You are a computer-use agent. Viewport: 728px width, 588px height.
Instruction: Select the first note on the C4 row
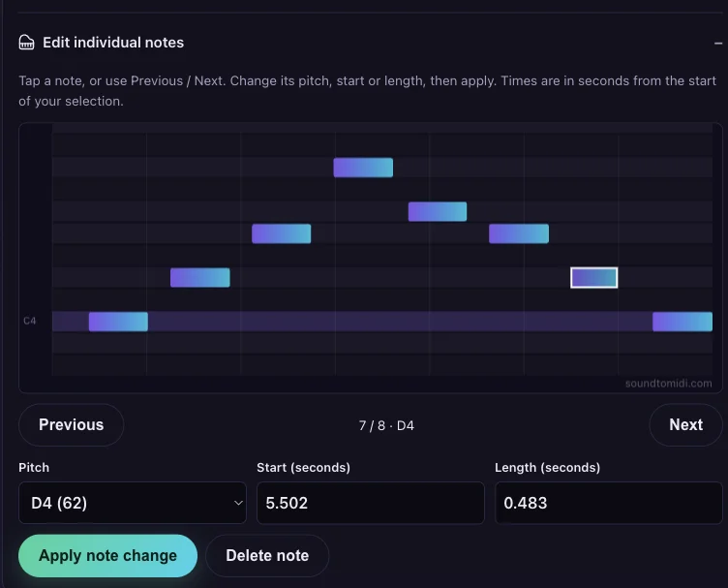(x=118, y=322)
